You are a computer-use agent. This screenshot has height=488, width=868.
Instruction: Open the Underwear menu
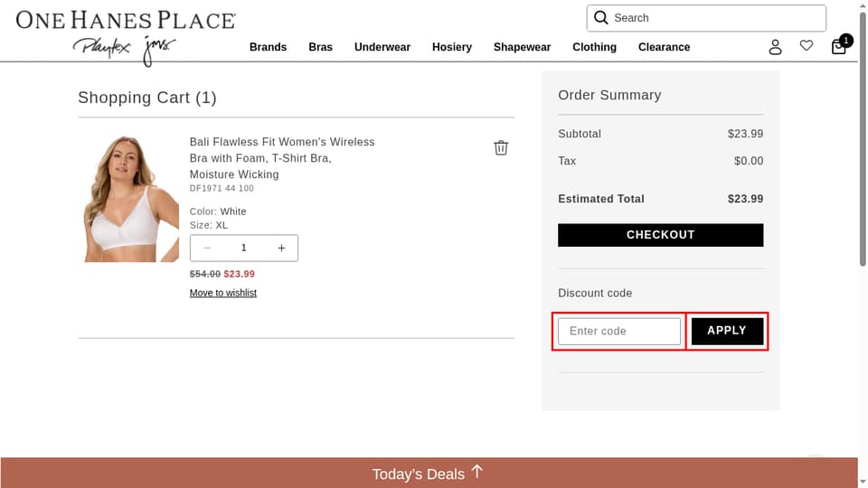point(382,47)
